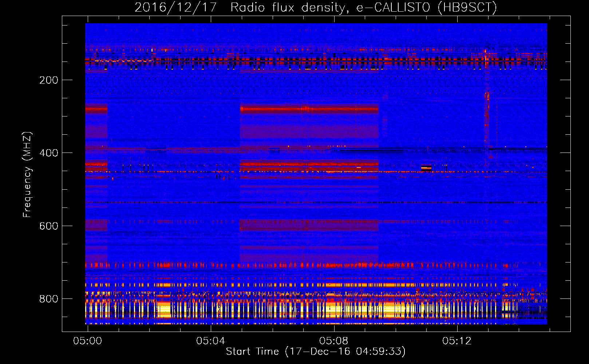Screen dimensions: 589x364
Task: Click the 05:04 time axis label
Action: [211, 341]
